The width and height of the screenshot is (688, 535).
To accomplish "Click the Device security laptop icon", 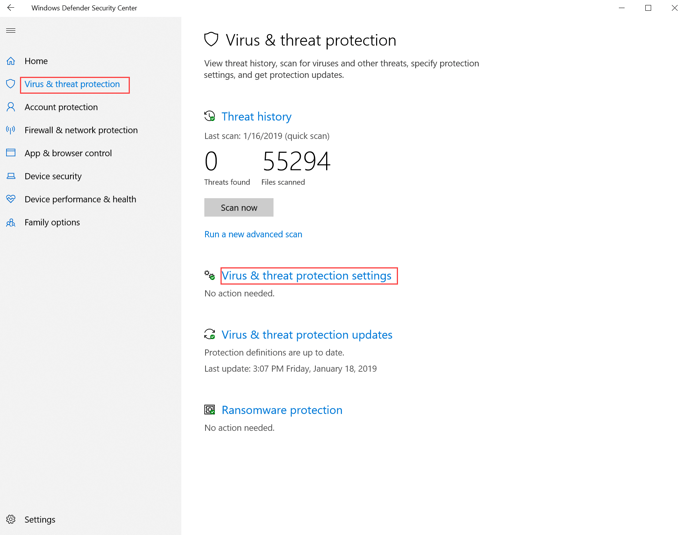I will (11, 176).
